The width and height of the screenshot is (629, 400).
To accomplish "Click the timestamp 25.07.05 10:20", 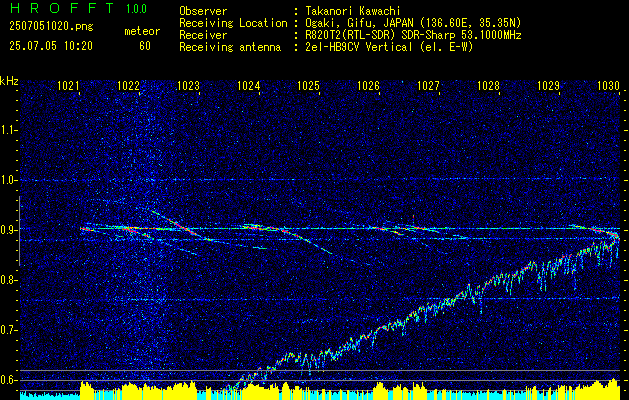I will (x=51, y=46).
